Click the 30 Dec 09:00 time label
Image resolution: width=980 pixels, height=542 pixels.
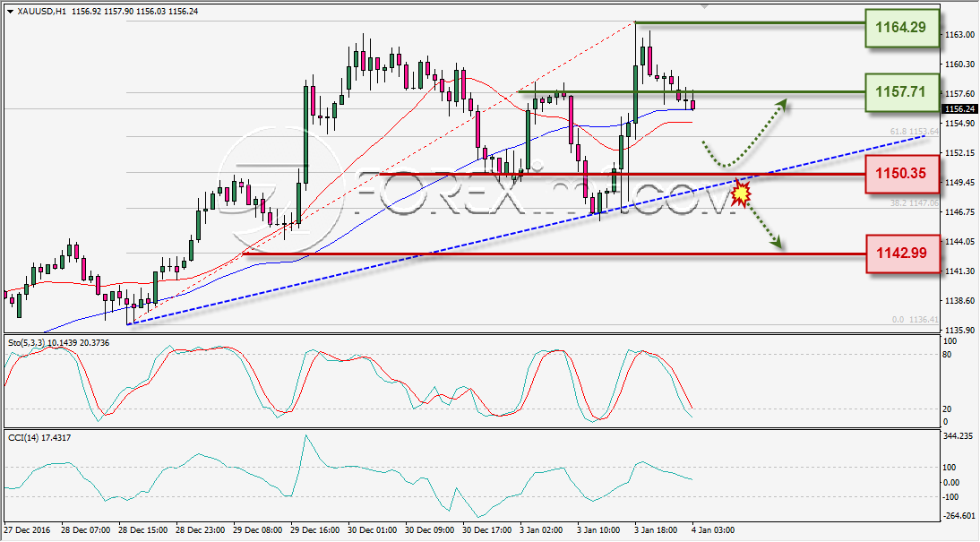[x=429, y=530]
